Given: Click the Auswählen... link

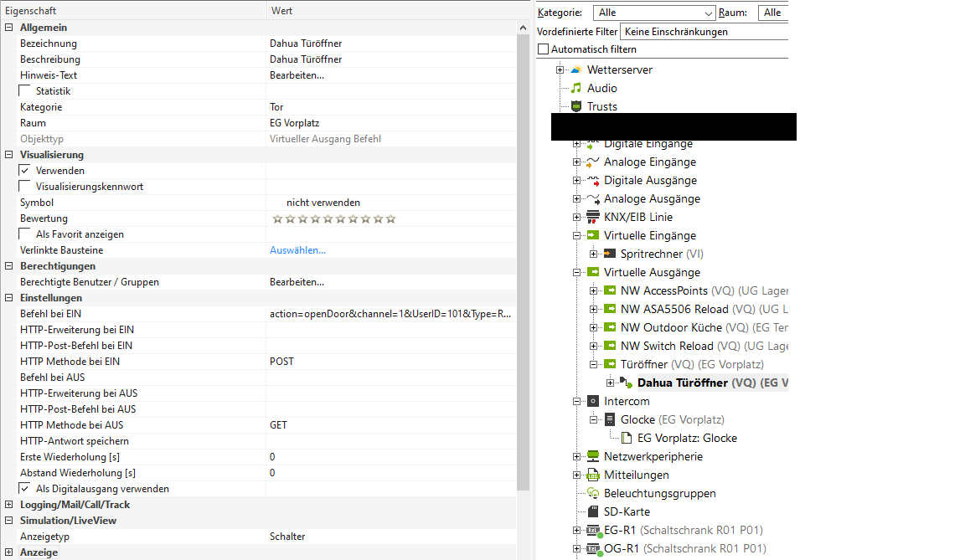Looking at the screenshot, I should (x=297, y=250).
